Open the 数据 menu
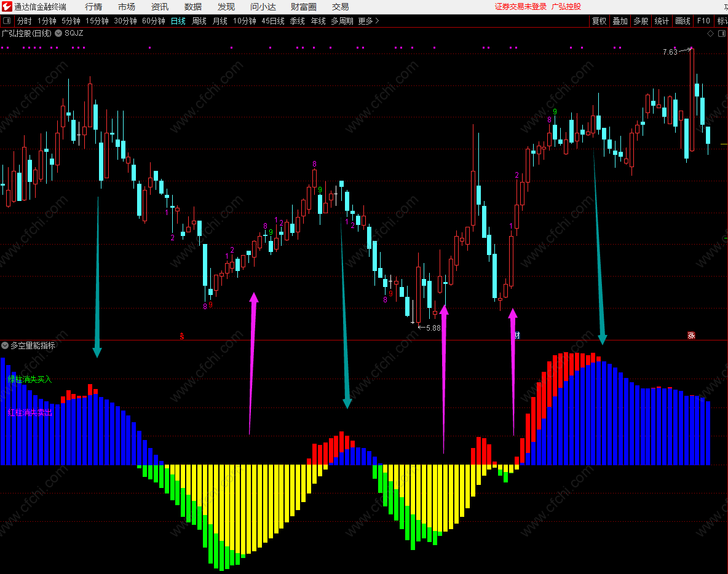 (192, 7)
